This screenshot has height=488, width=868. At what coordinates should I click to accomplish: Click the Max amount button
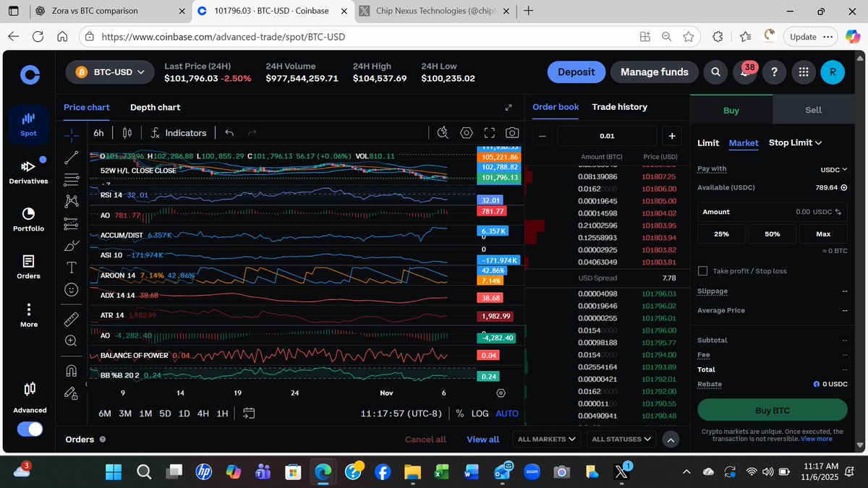[x=823, y=234]
